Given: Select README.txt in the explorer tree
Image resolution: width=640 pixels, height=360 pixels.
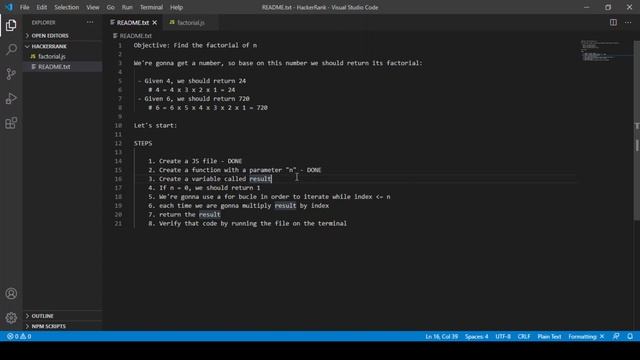Looking at the screenshot, I should [x=54, y=67].
